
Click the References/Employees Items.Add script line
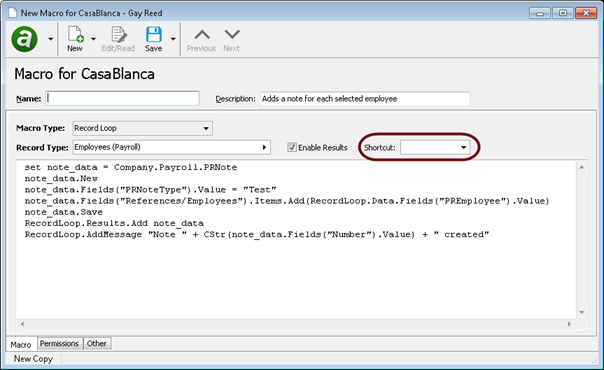pos(287,201)
